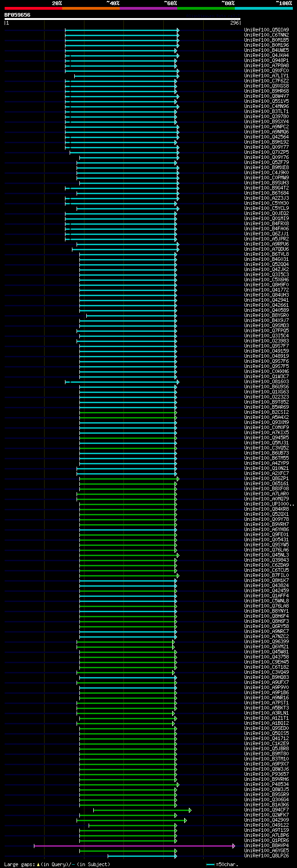Open hit UniRef100_Q40589
The height and width of the screenshot is (868, 297).
(x=266, y=310)
